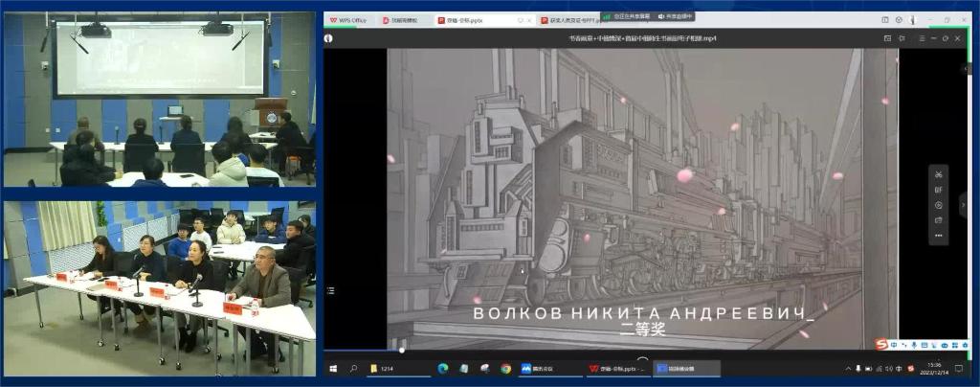The image size is (980, 387).
Task: Expand the right edge side panel arrow
Action: (964, 204)
